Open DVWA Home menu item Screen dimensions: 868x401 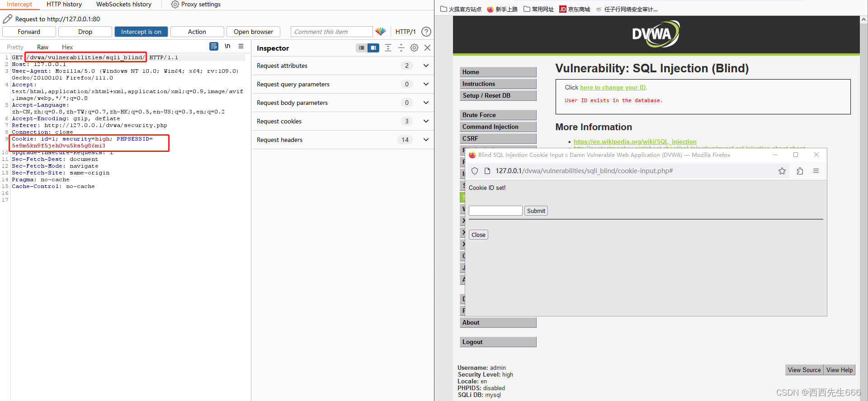tap(498, 72)
